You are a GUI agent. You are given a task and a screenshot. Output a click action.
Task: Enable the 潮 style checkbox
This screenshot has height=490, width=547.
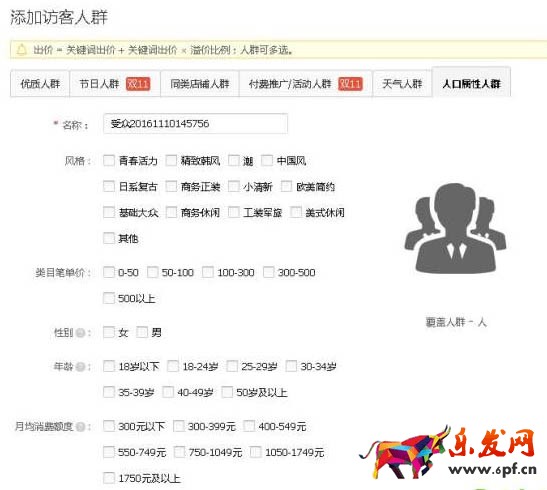click(233, 160)
